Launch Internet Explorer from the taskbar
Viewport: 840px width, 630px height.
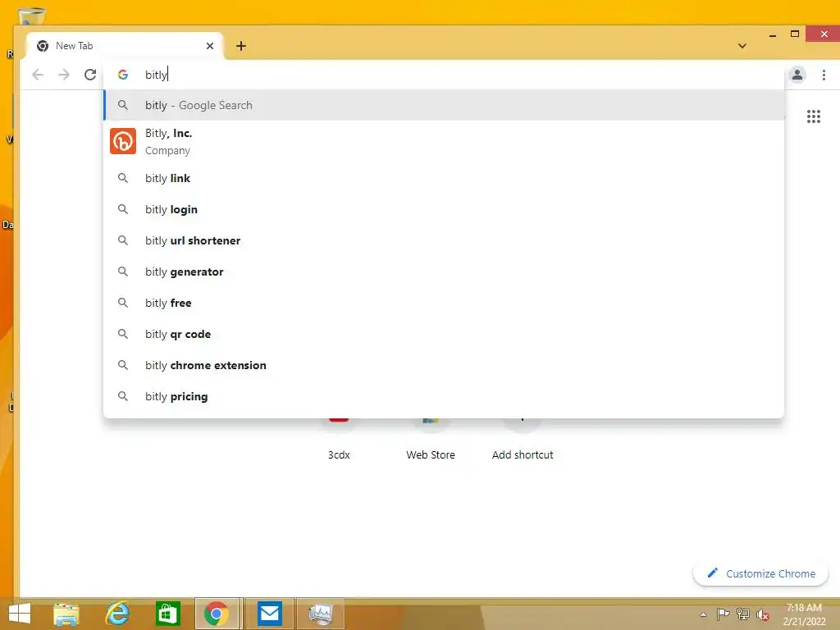117,614
